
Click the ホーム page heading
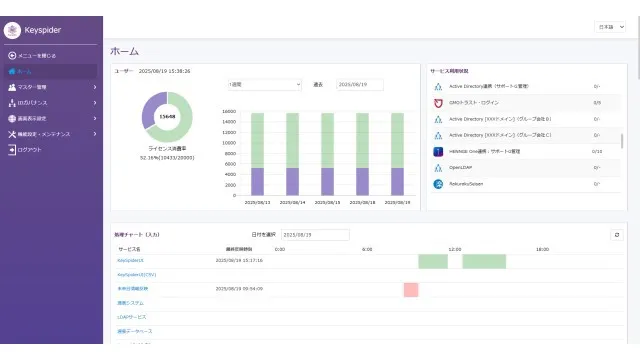(124, 51)
